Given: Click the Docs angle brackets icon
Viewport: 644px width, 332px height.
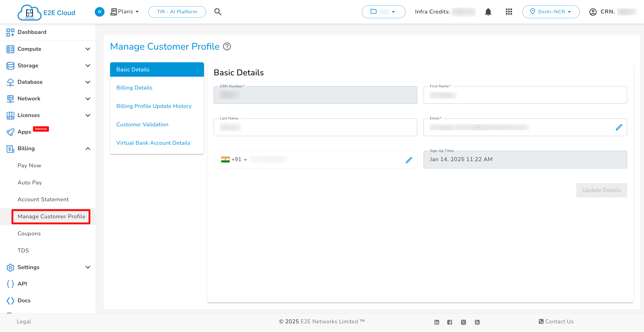Looking at the screenshot, I should (10, 301).
